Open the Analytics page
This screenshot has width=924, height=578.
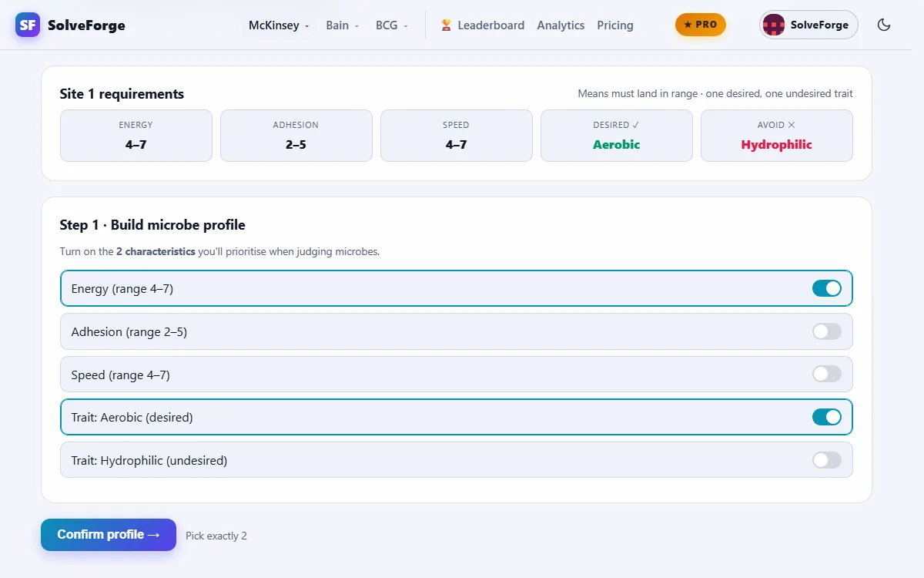click(561, 25)
